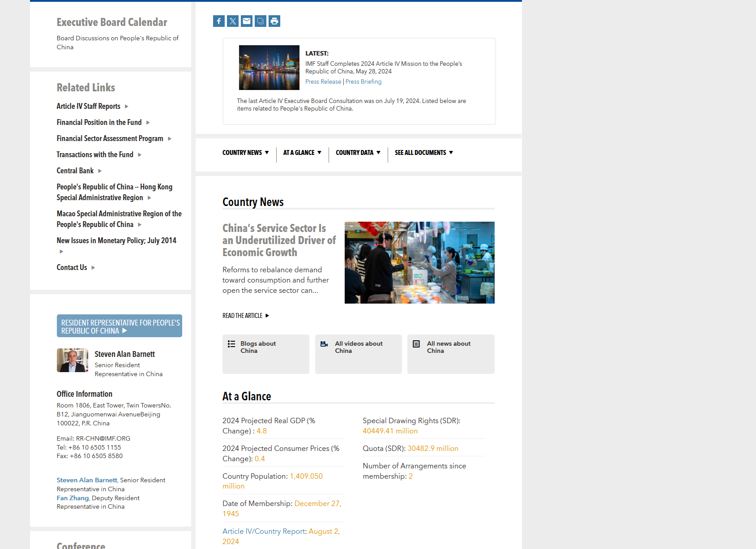This screenshot has width=756, height=549.
Task: Click the list icon on Blogs about China
Action: (231, 344)
